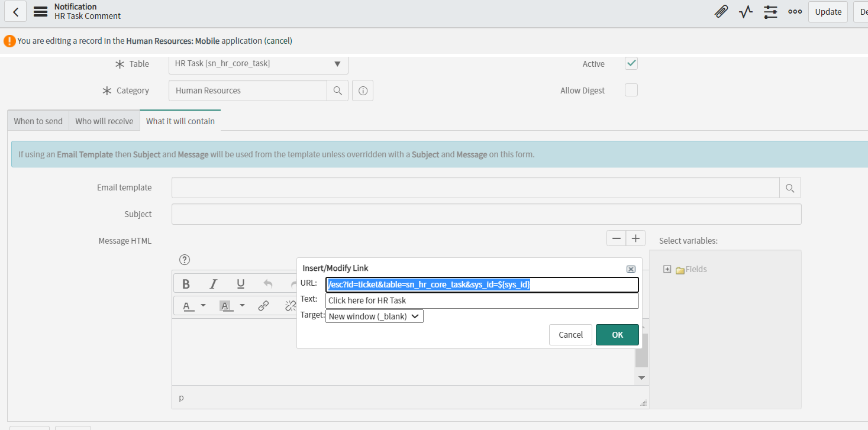This screenshot has height=430, width=868.
Task: Click into the Subject field
Action: 486,214
